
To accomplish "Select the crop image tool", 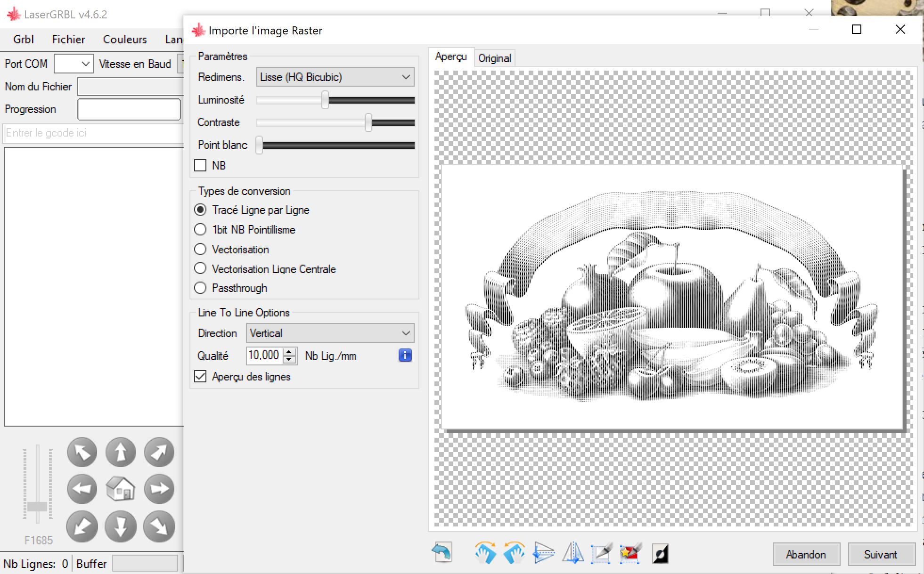I will click(601, 553).
